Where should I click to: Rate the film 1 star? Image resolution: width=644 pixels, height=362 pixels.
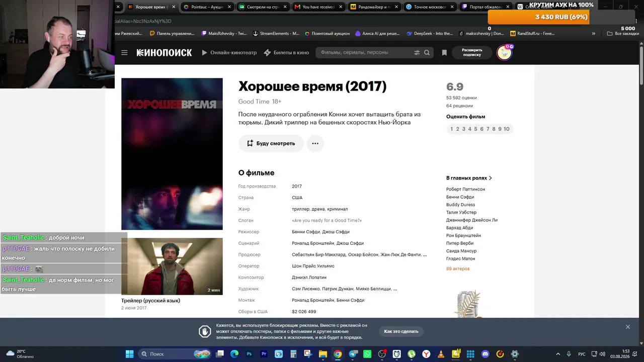tap(451, 129)
